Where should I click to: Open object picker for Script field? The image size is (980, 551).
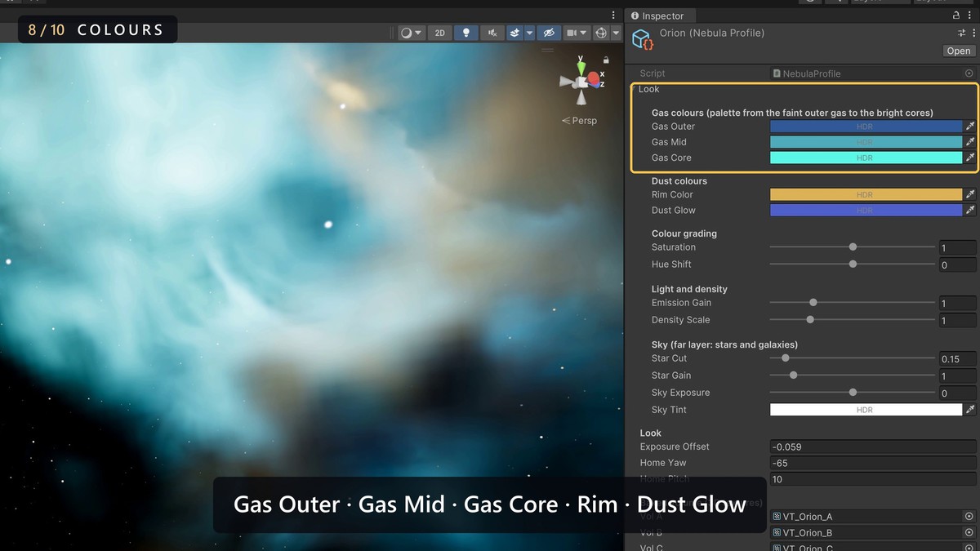[969, 73]
